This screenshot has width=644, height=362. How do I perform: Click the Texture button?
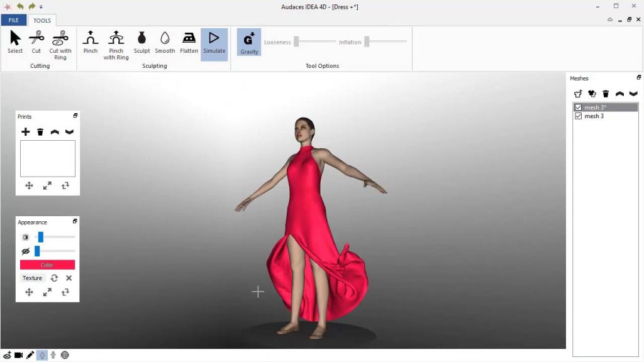tap(32, 278)
